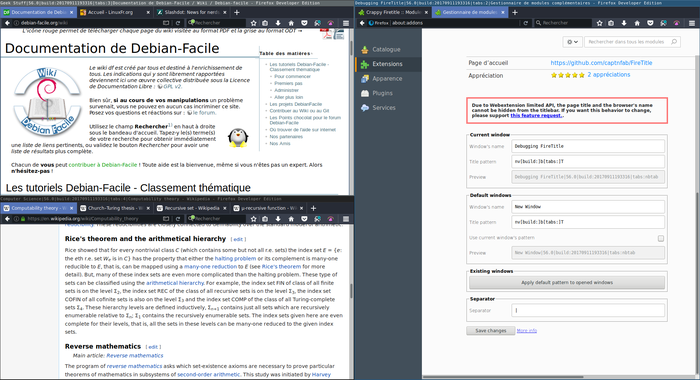This screenshot has height=380, width=700.
Task: Click the Wikipedia page vertical scrollbar
Action: [351, 291]
